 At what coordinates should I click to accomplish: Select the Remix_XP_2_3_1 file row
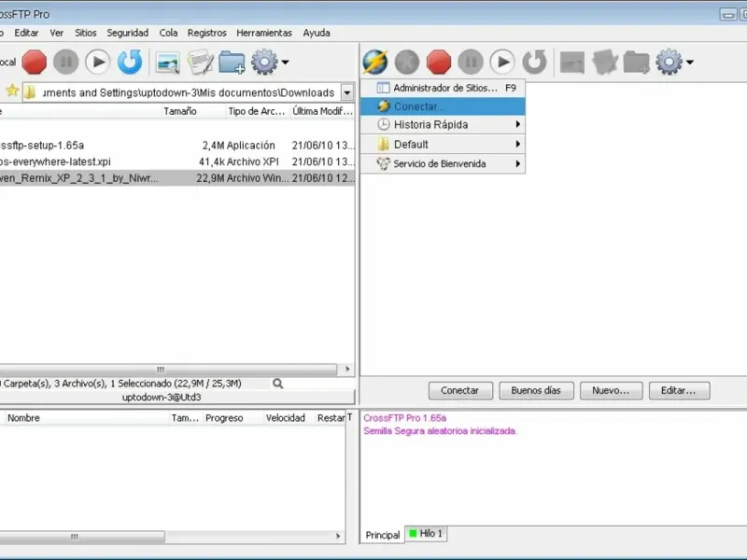coord(176,178)
